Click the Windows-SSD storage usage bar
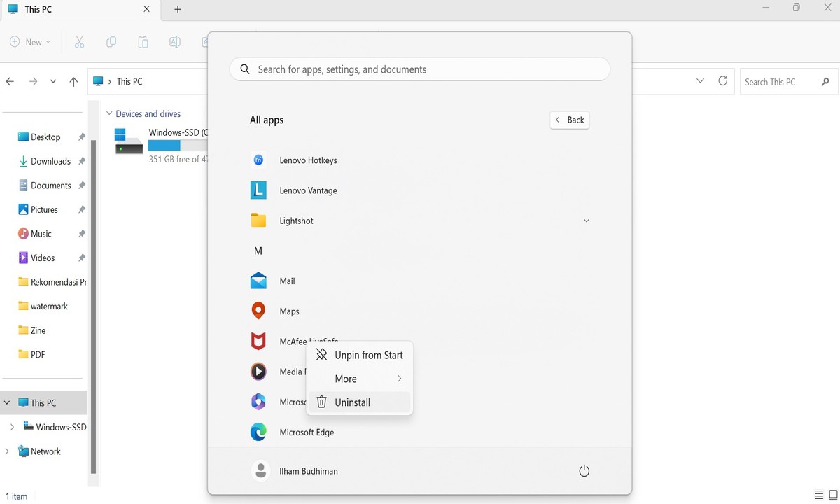The height and width of the screenshot is (504, 840). click(x=178, y=146)
